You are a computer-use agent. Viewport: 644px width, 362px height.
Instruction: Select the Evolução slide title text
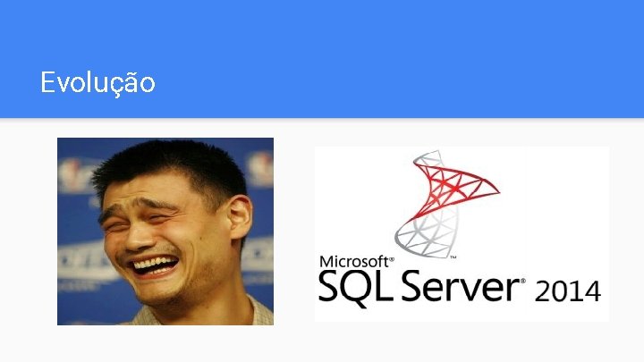97,82
